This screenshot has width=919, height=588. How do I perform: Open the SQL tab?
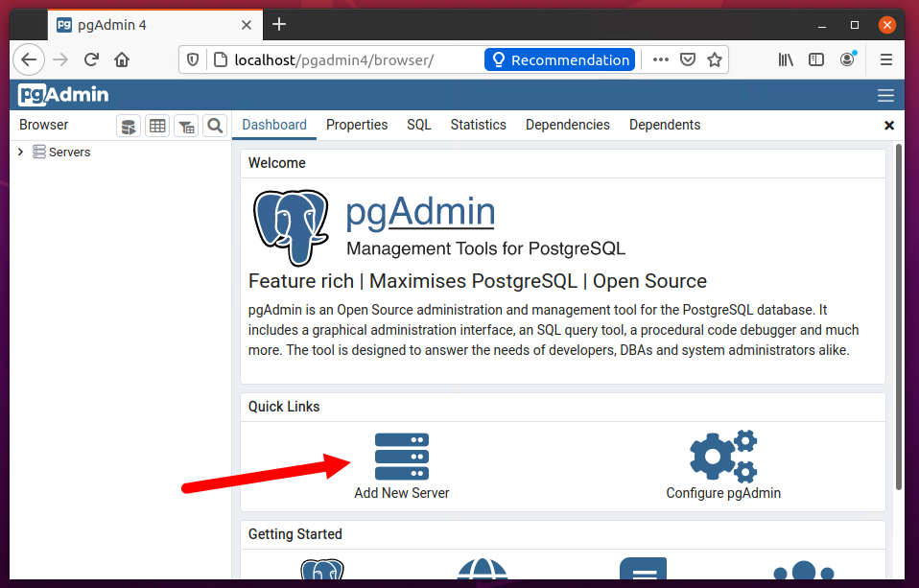(419, 125)
